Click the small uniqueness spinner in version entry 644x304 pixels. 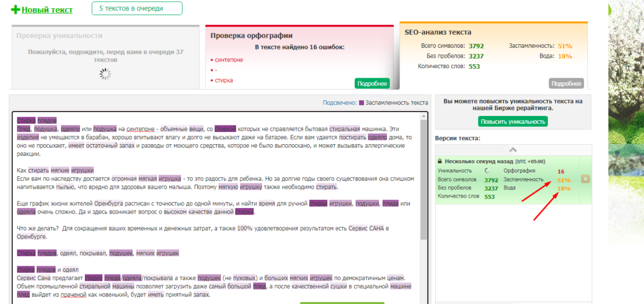click(487, 171)
